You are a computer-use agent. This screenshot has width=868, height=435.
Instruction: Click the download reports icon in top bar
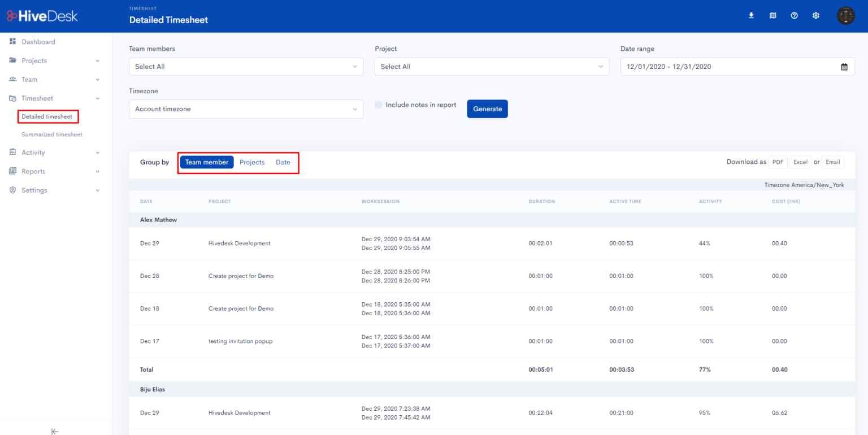[x=751, y=15]
